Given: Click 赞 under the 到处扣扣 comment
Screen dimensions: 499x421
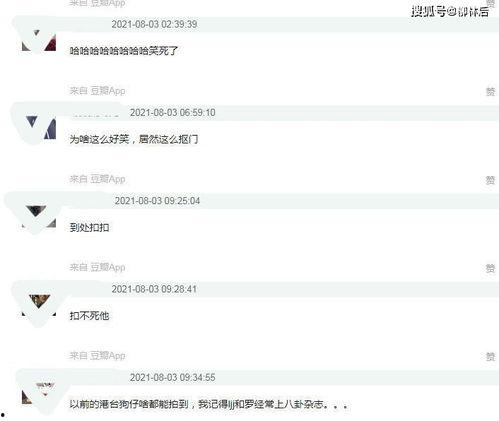Looking at the screenshot, I should pos(490,268).
